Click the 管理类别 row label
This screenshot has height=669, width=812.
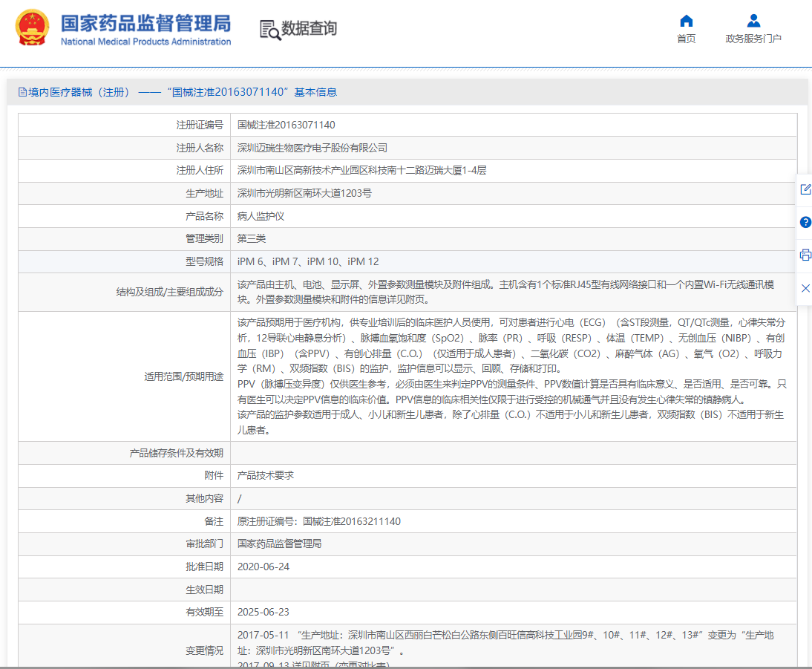pos(204,238)
